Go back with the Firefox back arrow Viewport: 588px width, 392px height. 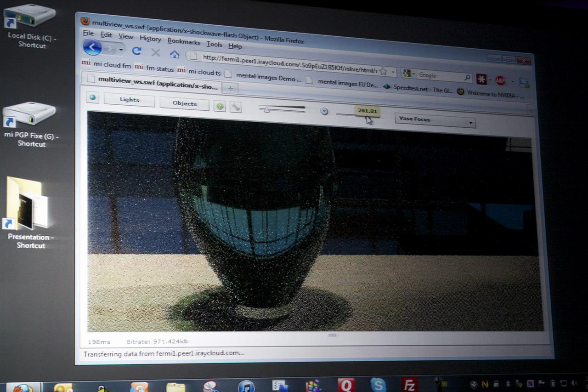(x=92, y=47)
